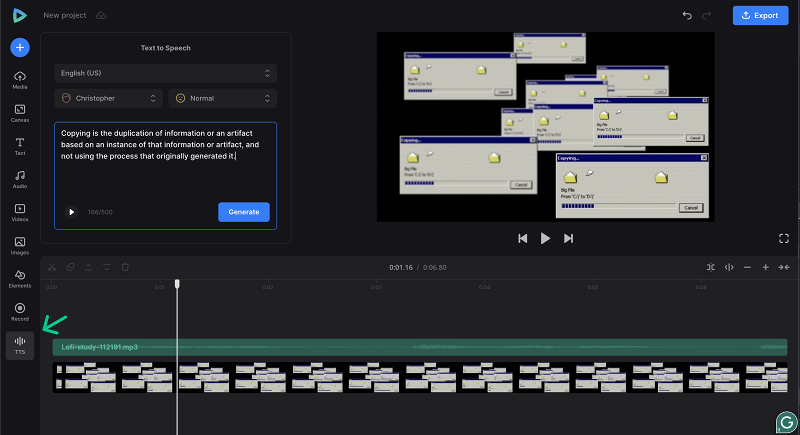Toggle fullscreen preview
The image size is (800, 435).
(x=784, y=238)
